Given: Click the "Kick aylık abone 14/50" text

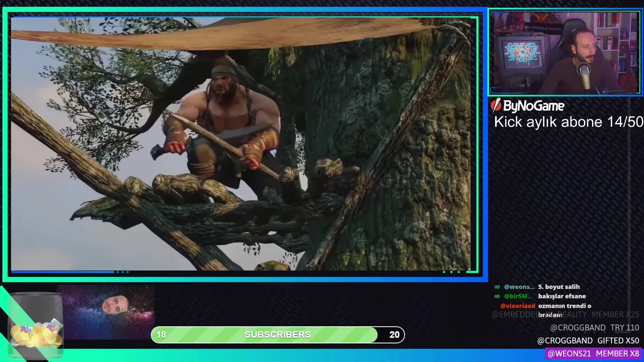Looking at the screenshot, I should tap(569, 122).
